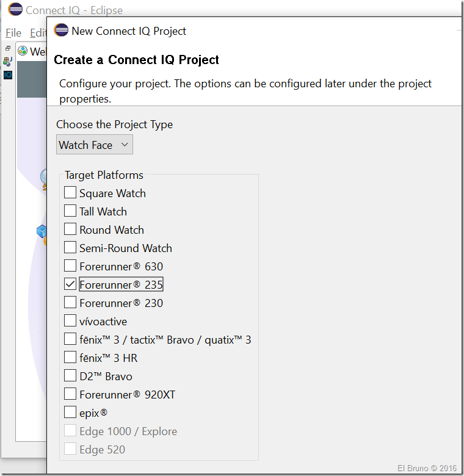Click the restore view icon in left trim

click(8, 48)
